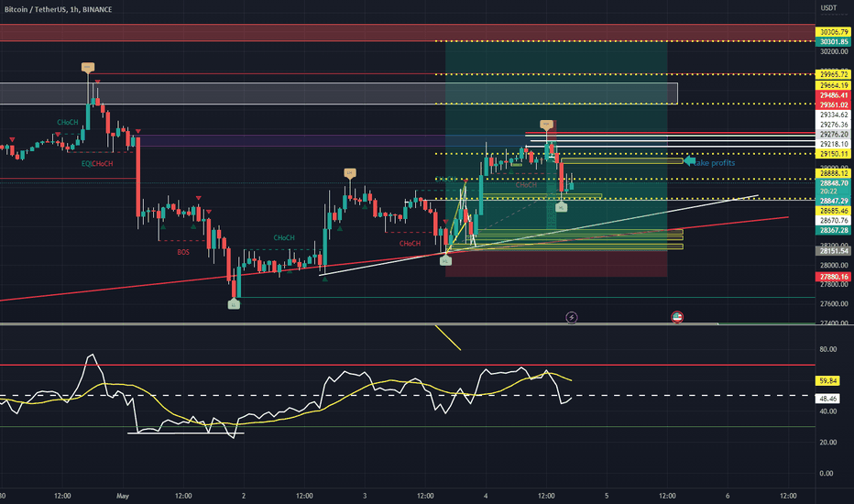Select the 29334.62 white price label
This screenshot has height=504, width=854.
[833, 115]
